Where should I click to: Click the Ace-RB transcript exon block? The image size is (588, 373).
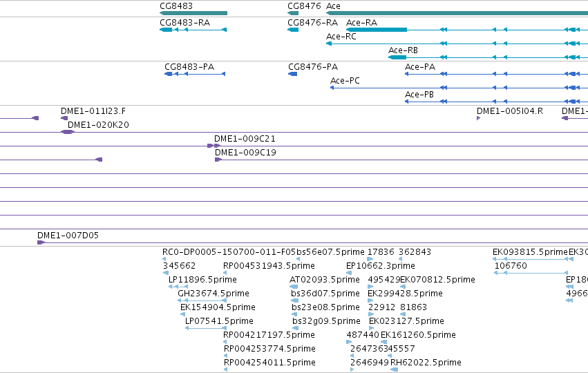(397, 57)
